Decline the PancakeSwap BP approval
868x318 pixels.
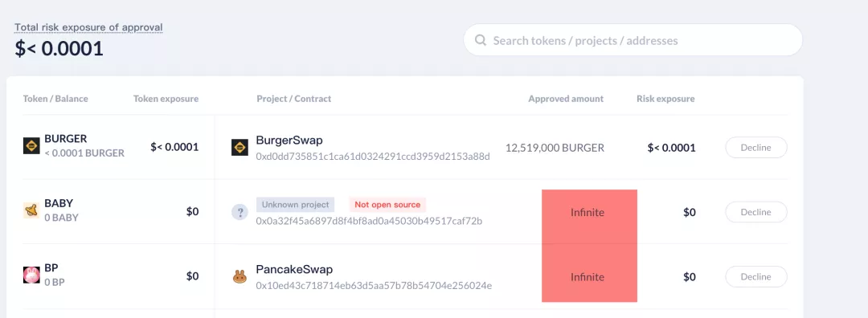click(x=756, y=276)
